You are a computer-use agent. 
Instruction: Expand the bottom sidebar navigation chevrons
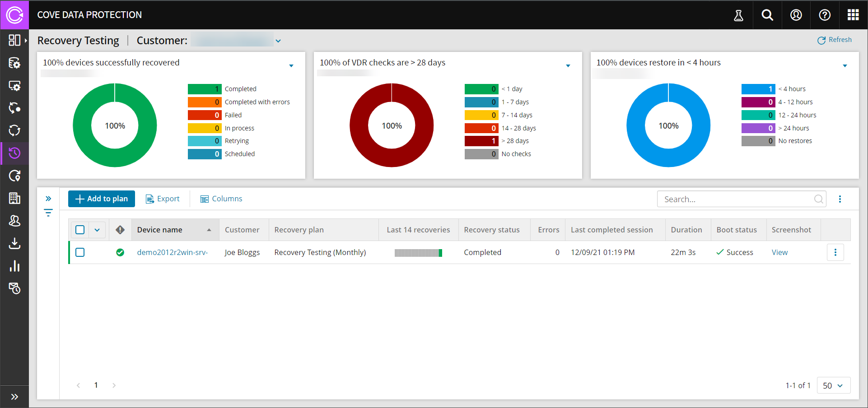[14, 397]
